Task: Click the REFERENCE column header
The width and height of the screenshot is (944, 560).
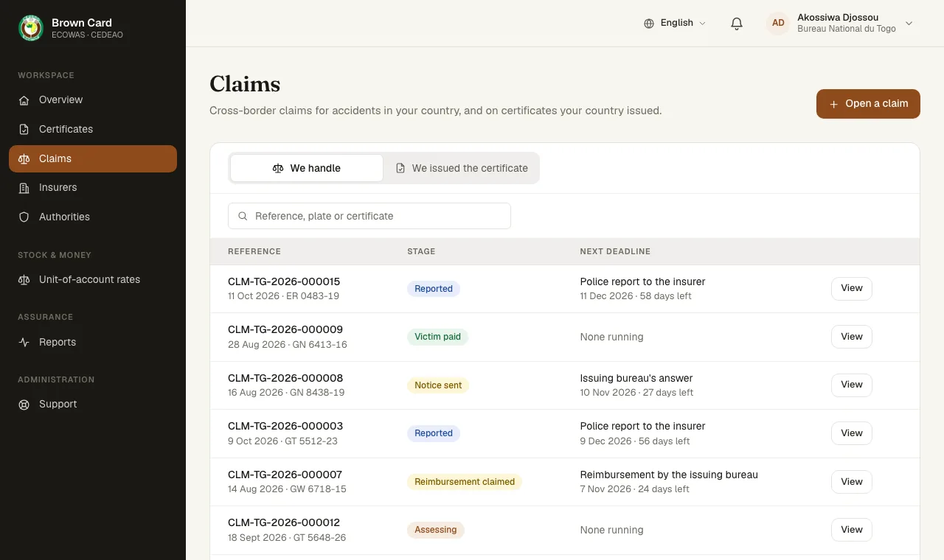Action: (254, 251)
